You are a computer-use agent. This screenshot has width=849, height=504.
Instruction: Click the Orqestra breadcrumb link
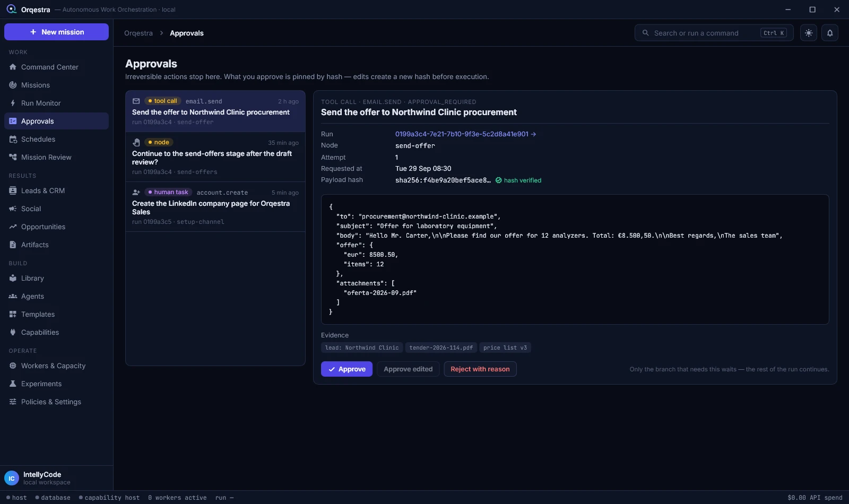pos(138,33)
